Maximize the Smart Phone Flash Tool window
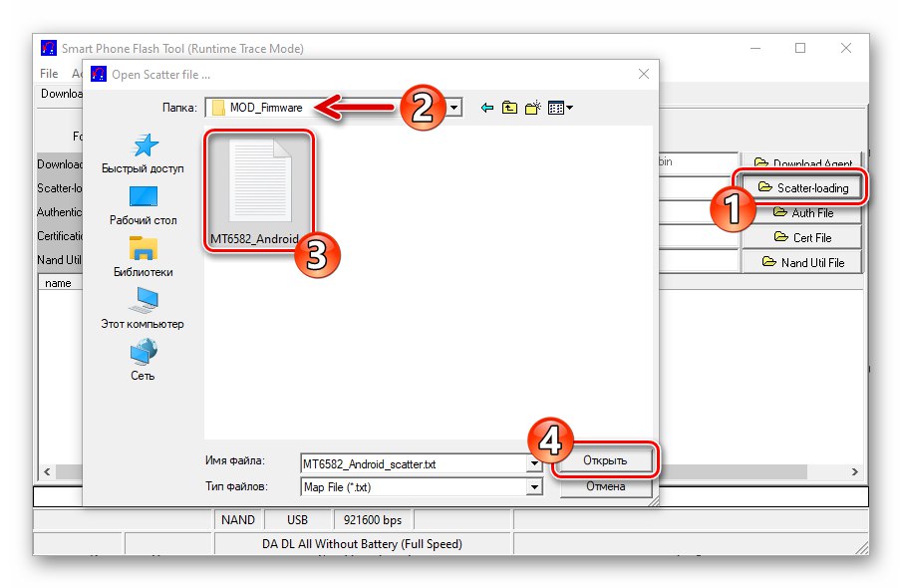The image size is (902, 588). click(x=800, y=48)
